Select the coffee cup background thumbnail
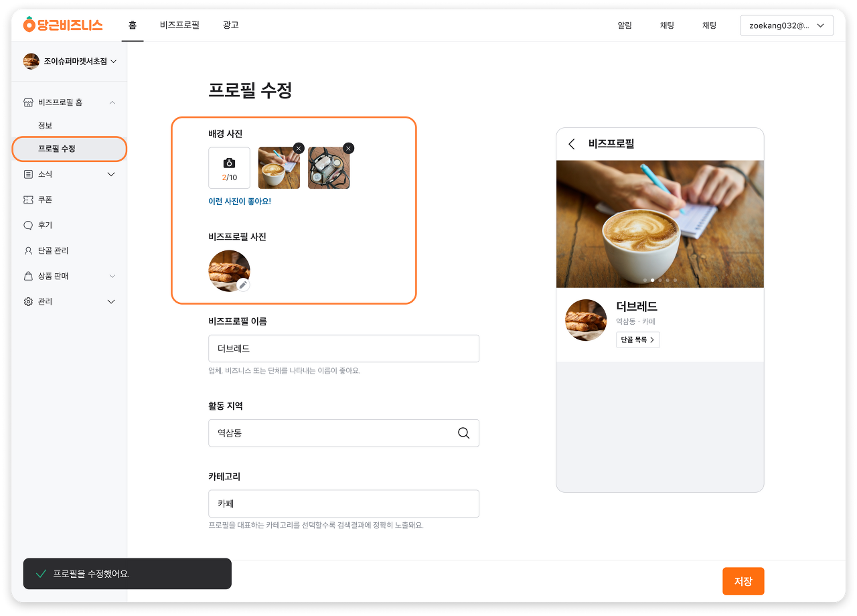The height and width of the screenshot is (616, 857). point(279,168)
